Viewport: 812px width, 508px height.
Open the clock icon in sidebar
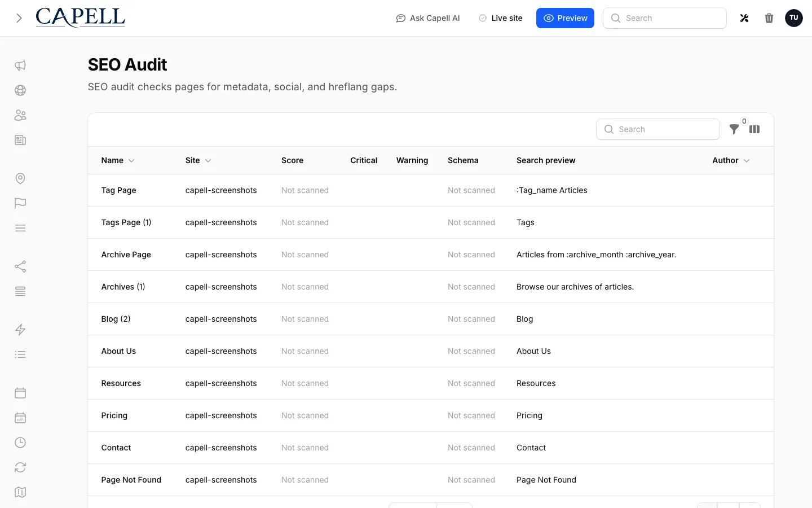click(x=20, y=443)
